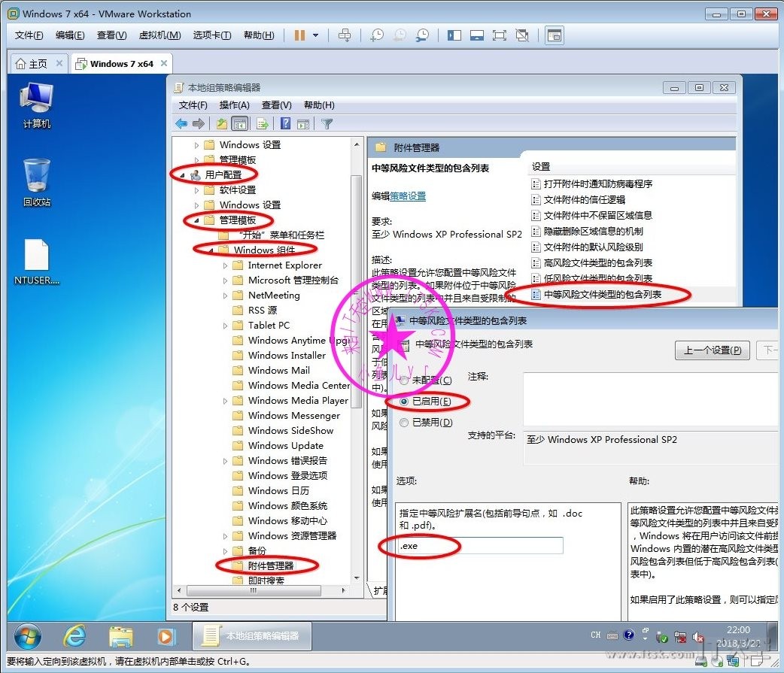Click the filter funnel icon in toolbar
Screen dimensions: 784x673
coord(327,124)
